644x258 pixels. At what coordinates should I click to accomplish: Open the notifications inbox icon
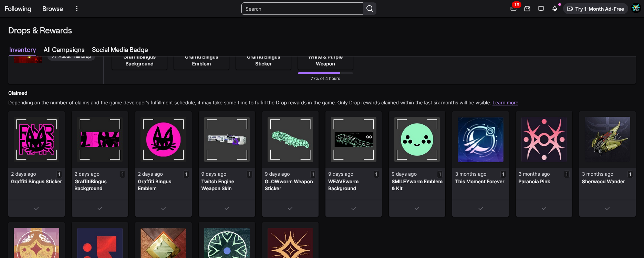[x=527, y=9]
